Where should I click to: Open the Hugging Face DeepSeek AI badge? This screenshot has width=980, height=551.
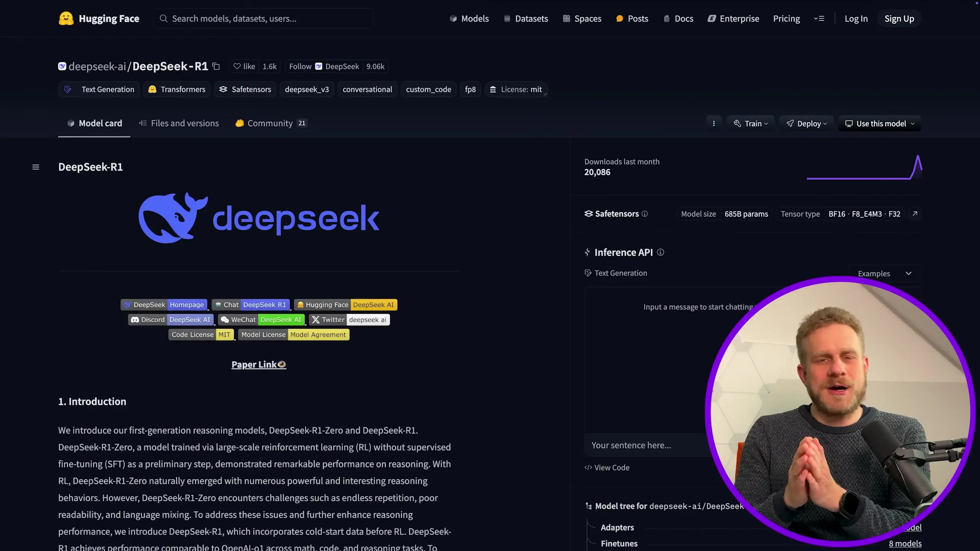tap(345, 305)
